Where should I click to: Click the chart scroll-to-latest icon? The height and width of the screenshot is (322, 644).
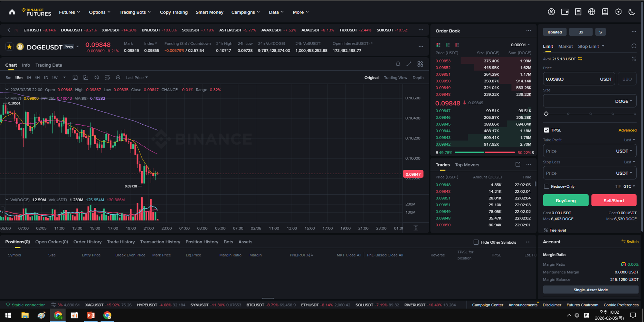416,228
